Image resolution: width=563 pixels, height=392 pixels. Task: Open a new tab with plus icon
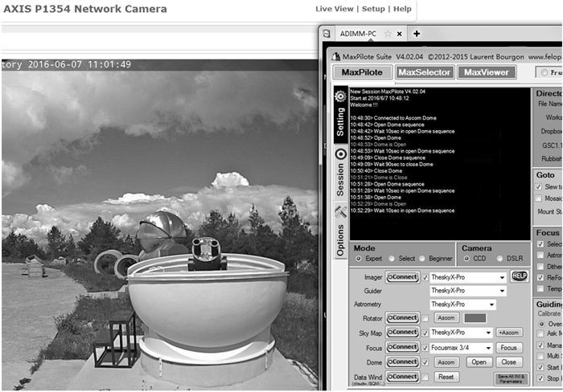pos(417,34)
